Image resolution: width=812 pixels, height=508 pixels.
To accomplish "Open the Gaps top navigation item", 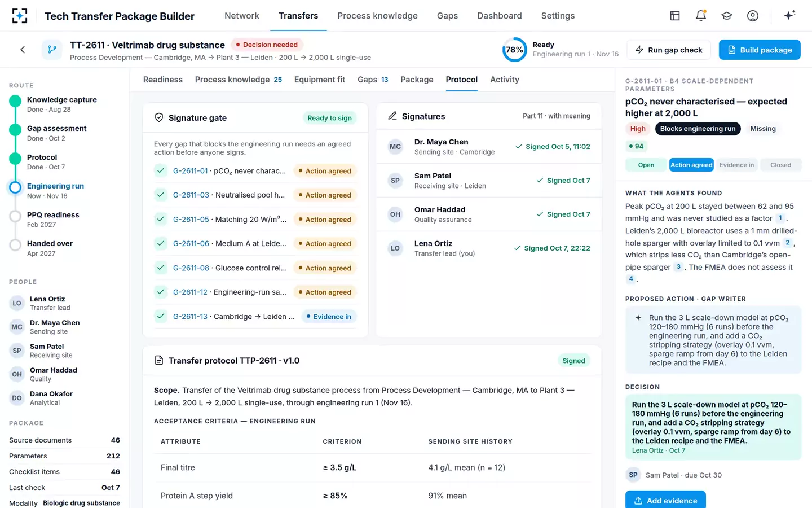I will coord(447,16).
